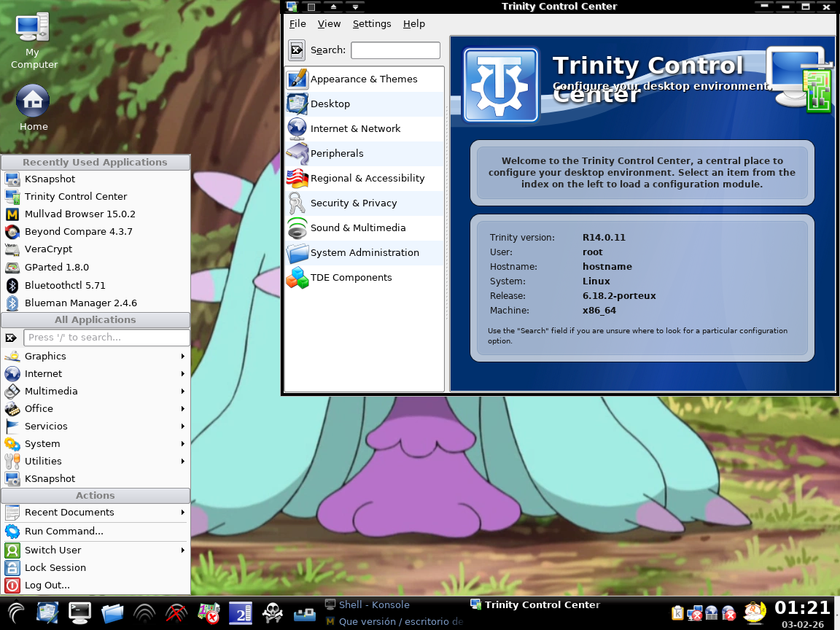Open Home desktop icon

(34, 108)
